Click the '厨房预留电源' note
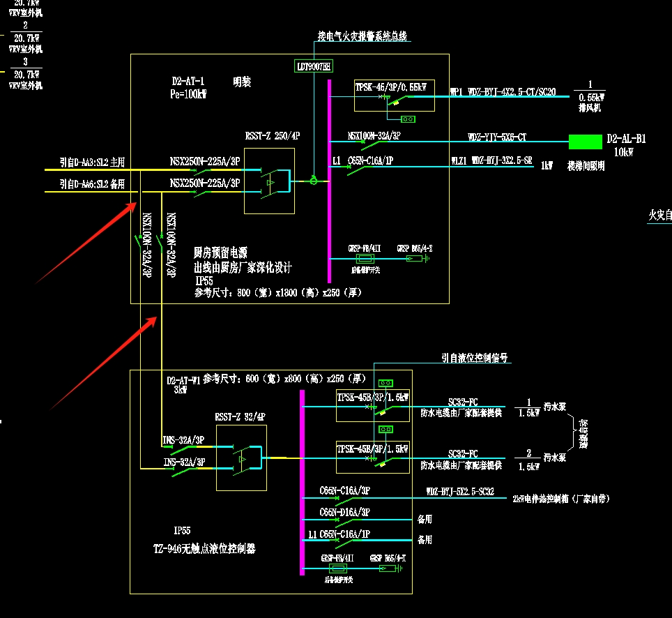This screenshot has width=672, height=618. (220, 253)
